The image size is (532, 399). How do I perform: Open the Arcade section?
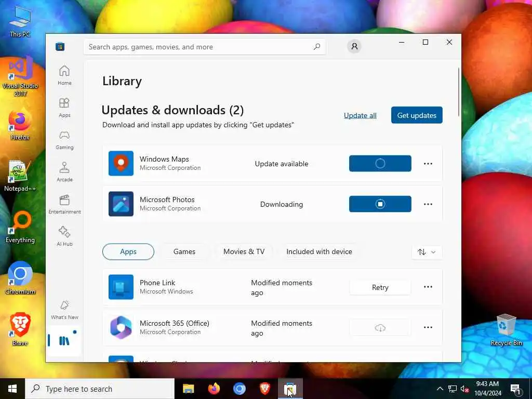coord(64,172)
